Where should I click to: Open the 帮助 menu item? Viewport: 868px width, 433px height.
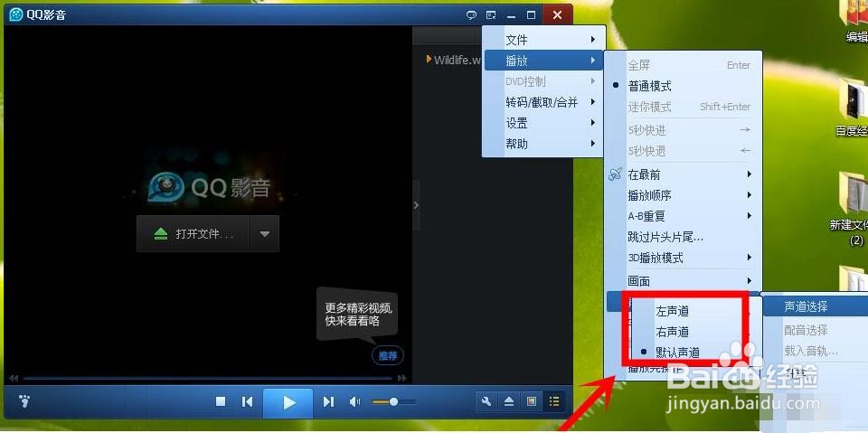point(544,144)
